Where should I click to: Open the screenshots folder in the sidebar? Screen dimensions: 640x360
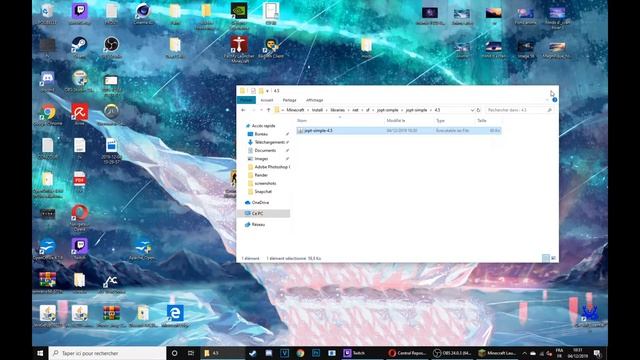[265, 183]
